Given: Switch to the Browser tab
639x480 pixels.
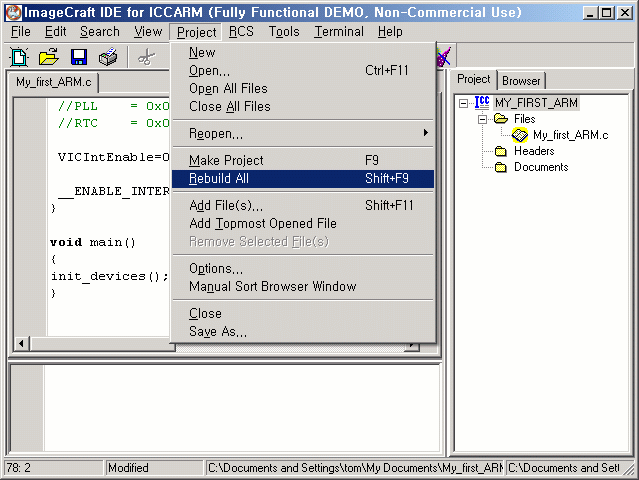Looking at the screenshot, I should pyautogui.click(x=521, y=81).
